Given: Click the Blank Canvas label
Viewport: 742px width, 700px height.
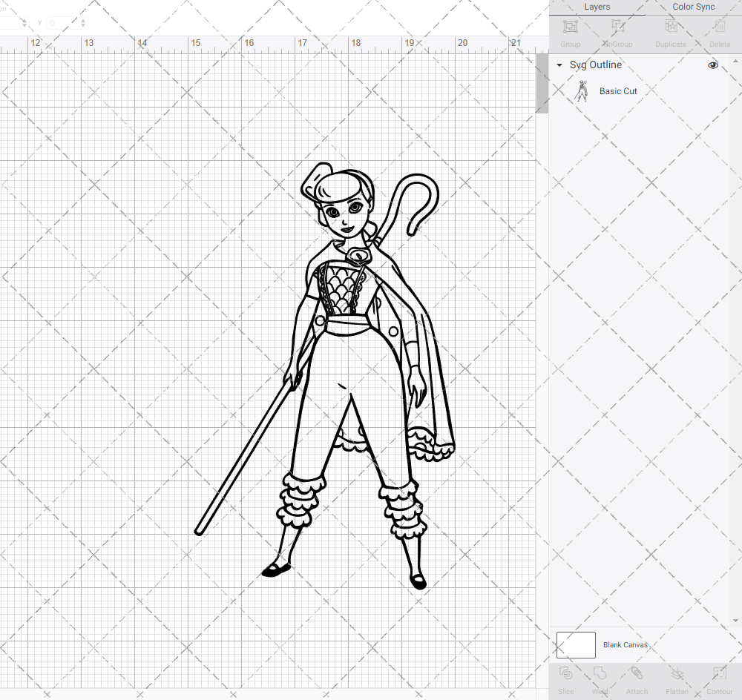Looking at the screenshot, I should 626,644.
